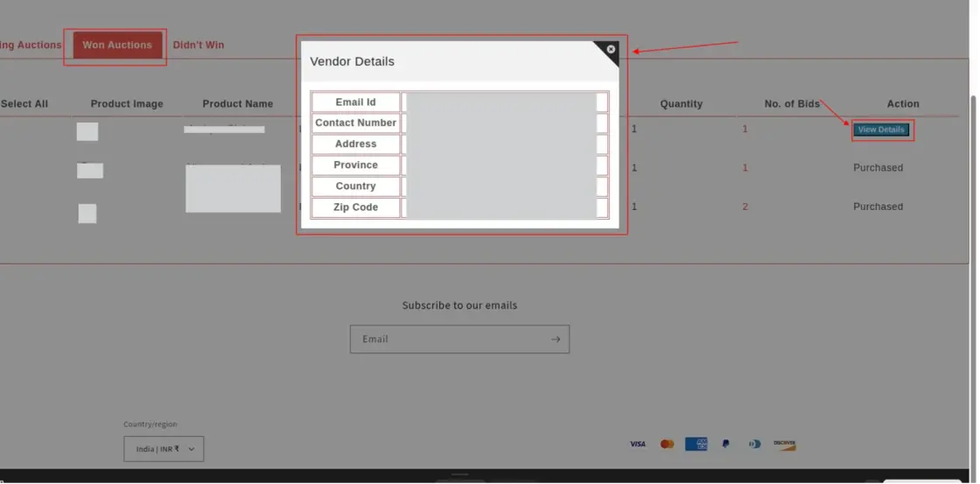980x484 pixels.
Task: Click the Province label cell
Action: 355,165
